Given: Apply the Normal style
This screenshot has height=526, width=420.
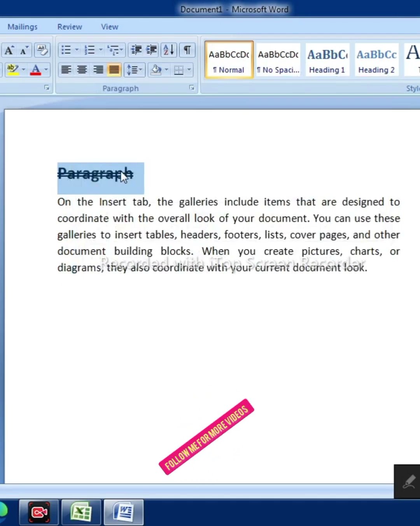Looking at the screenshot, I should point(229,60).
